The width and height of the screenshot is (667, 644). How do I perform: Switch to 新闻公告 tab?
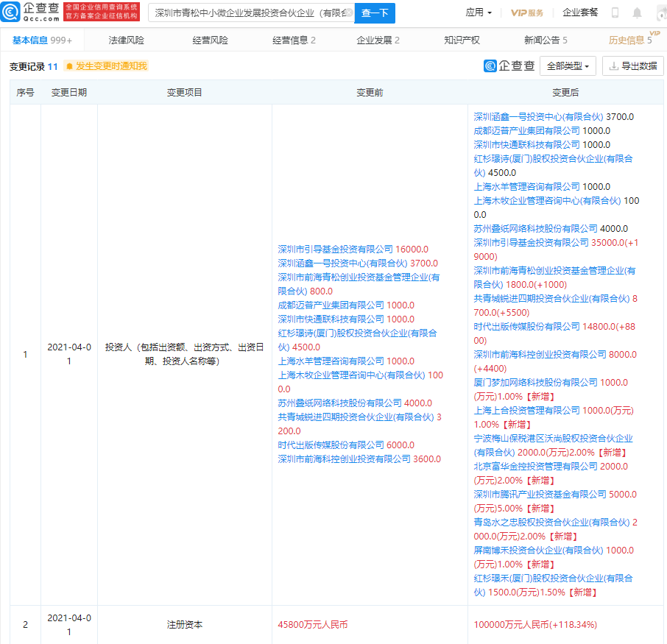546,40
